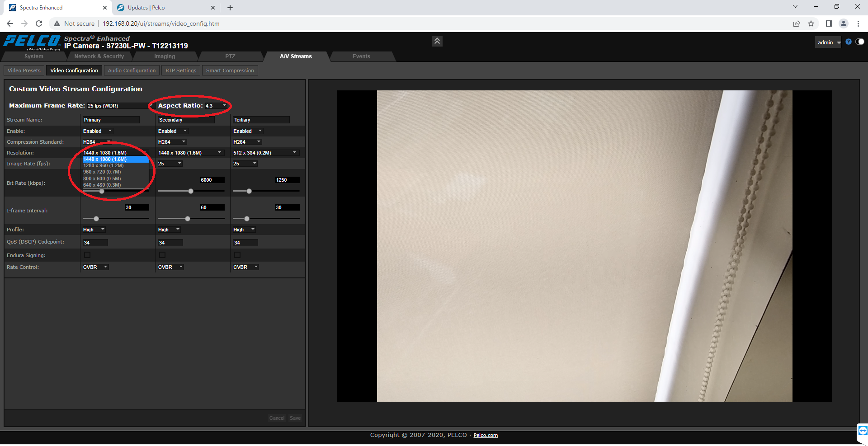Click the browser address bar URL
Screen dimensions: 868x446
pos(161,23)
